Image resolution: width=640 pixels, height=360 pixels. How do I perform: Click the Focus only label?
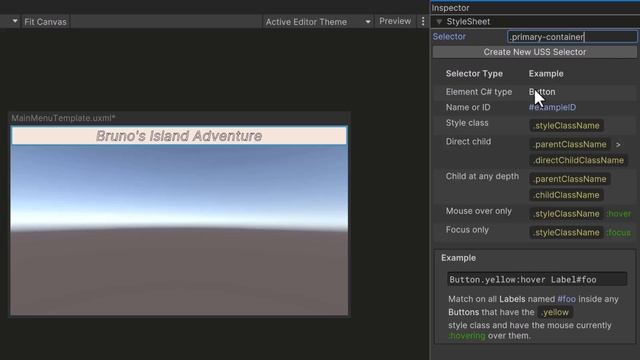coord(467,230)
